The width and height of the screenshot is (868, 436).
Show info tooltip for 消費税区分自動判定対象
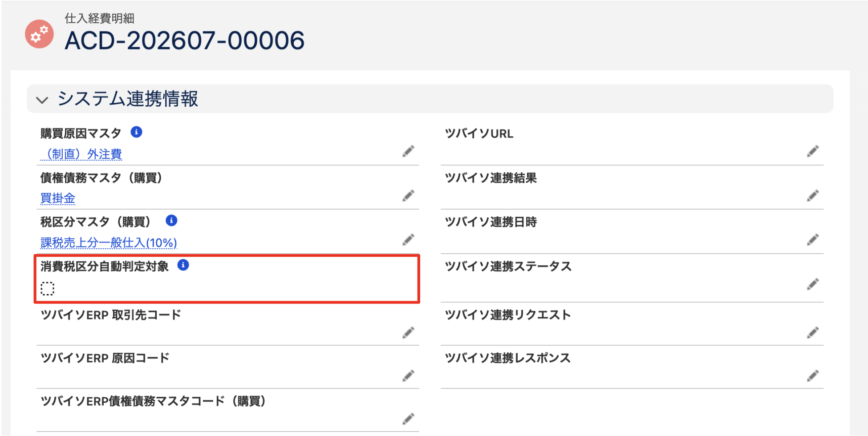pyautogui.click(x=183, y=265)
